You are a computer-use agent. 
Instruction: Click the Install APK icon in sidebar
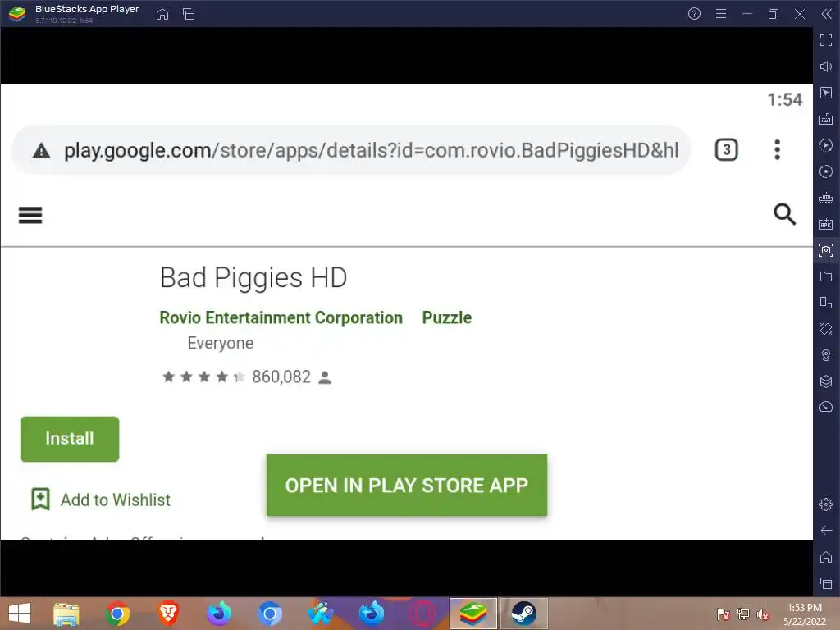826,224
